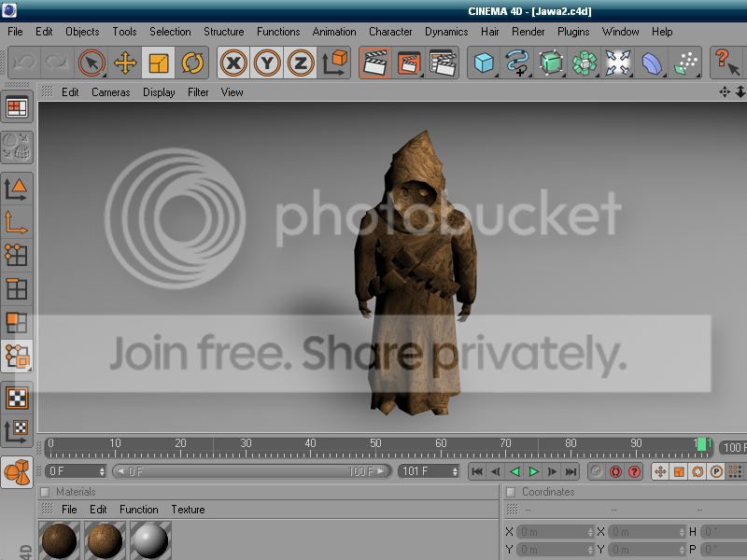The width and height of the screenshot is (747, 560).
Task: Open the Render menu
Action: (x=528, y=32)
